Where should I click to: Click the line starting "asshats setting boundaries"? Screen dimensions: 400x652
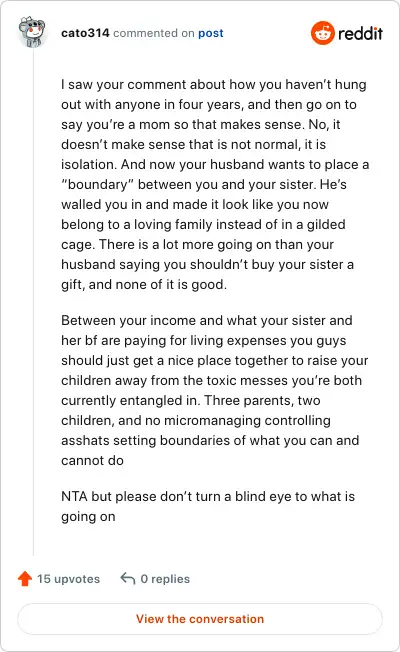210,440
